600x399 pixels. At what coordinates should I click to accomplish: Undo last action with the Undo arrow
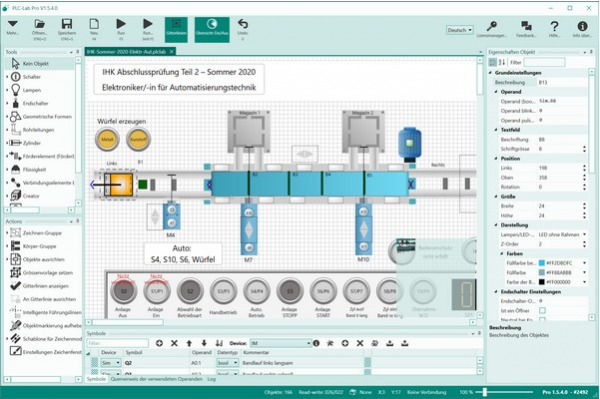[243, 28]
